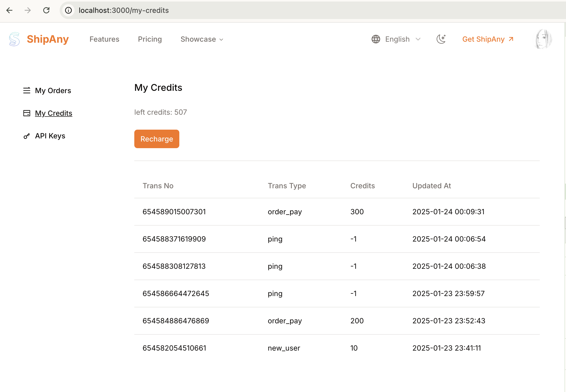Reload the page with refresh icon

point(46,10)
